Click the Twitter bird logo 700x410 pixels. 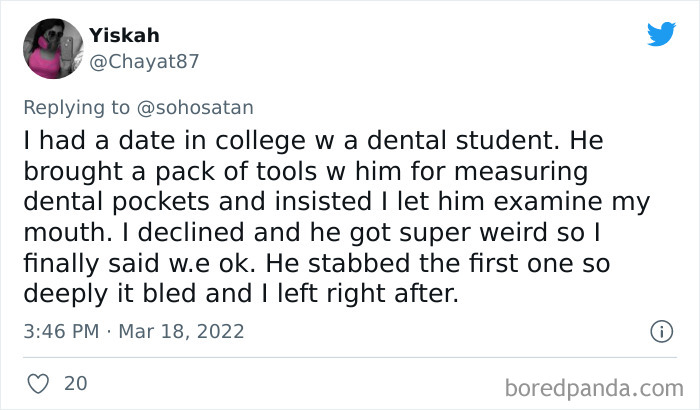click(660, 34)
